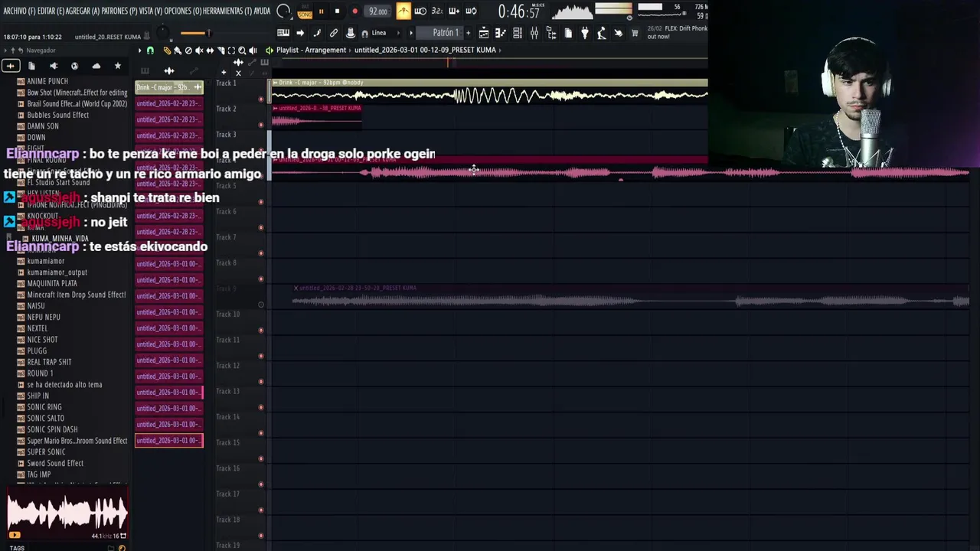Open the browser starred favorites tab
Screen dimensions: 980x551
click(x=117, y=66)
